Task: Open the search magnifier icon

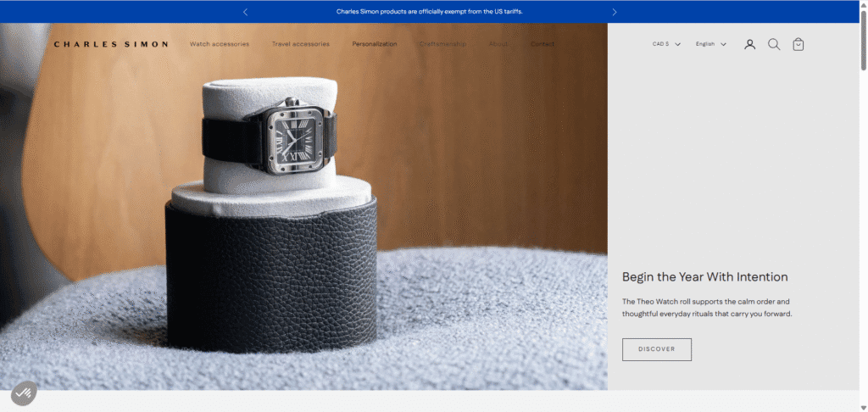Action: (x=774, y=44)
